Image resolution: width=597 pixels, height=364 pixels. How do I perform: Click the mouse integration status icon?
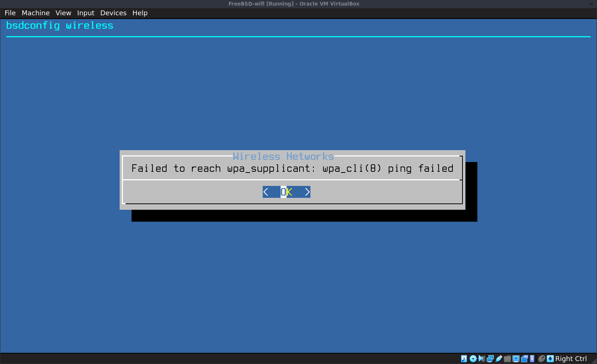[x=541, y=358]
